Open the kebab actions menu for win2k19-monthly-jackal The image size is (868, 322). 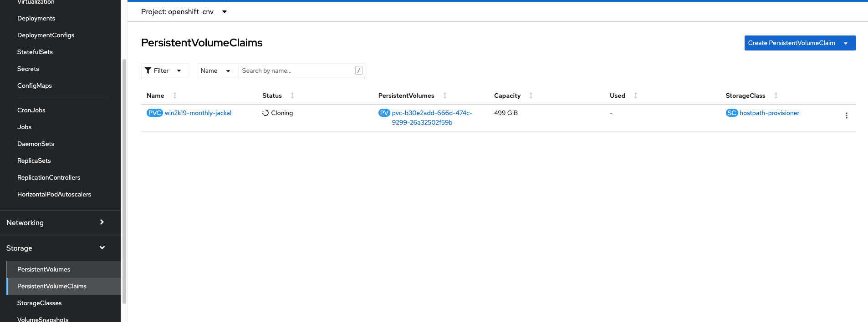[x=846, y=116]
